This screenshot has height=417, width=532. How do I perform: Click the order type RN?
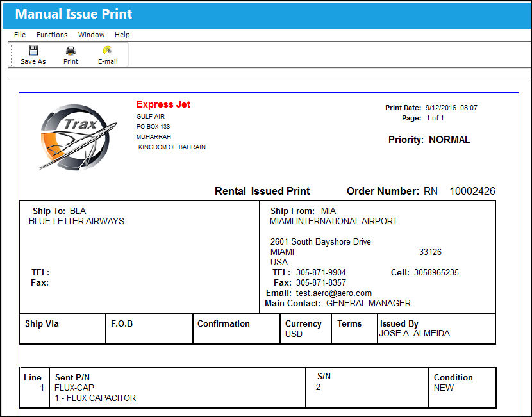(x=430, y=192)
